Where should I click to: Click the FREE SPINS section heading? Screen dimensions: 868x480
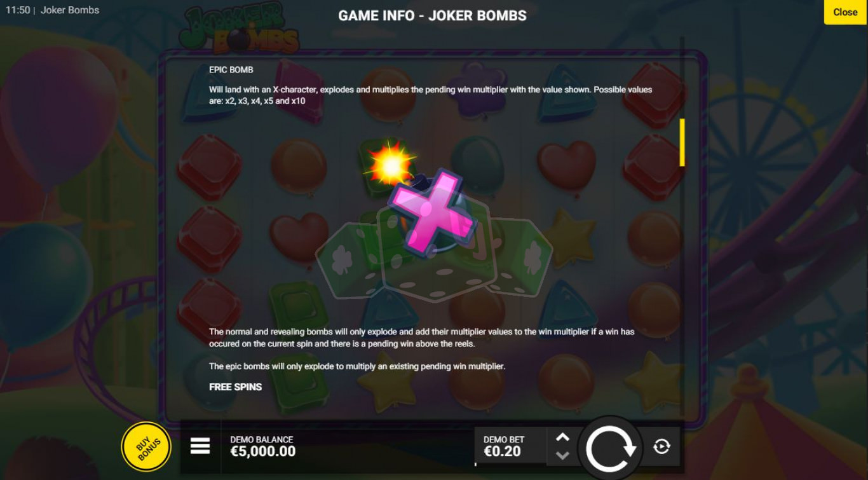pos(235,387)
